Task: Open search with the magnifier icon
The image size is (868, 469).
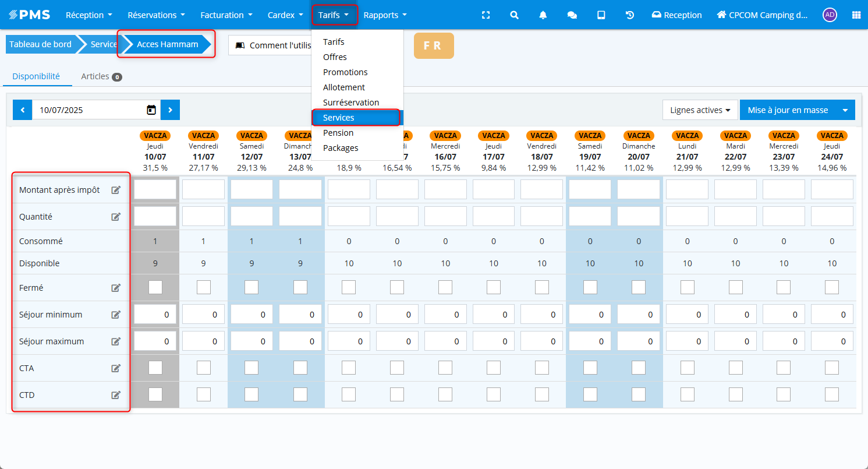Action: (x=514, y=15)
